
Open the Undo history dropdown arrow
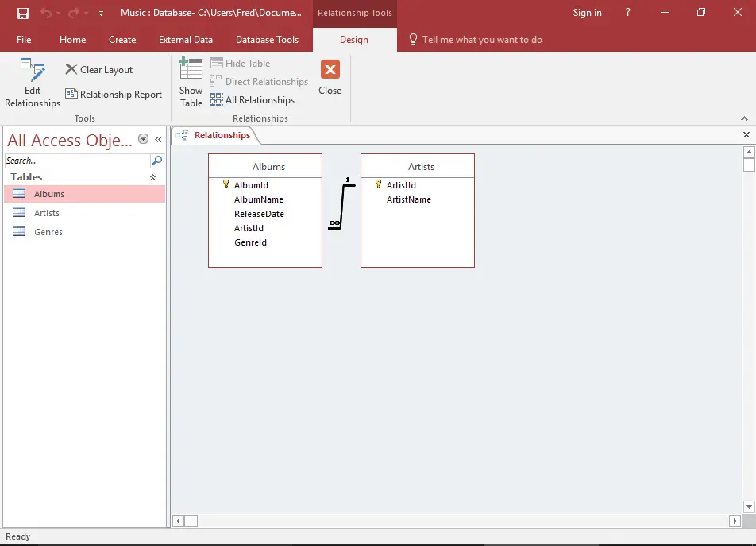(58, 14)
